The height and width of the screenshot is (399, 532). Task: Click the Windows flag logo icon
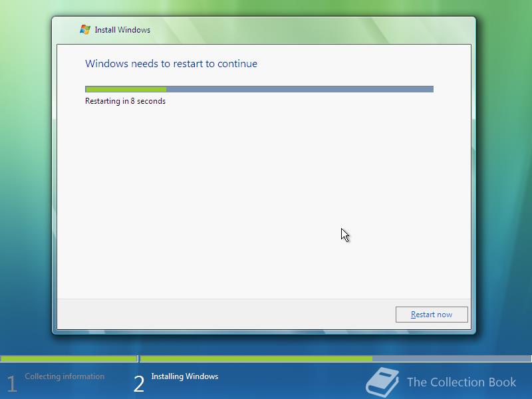click(x=85, y=29)
